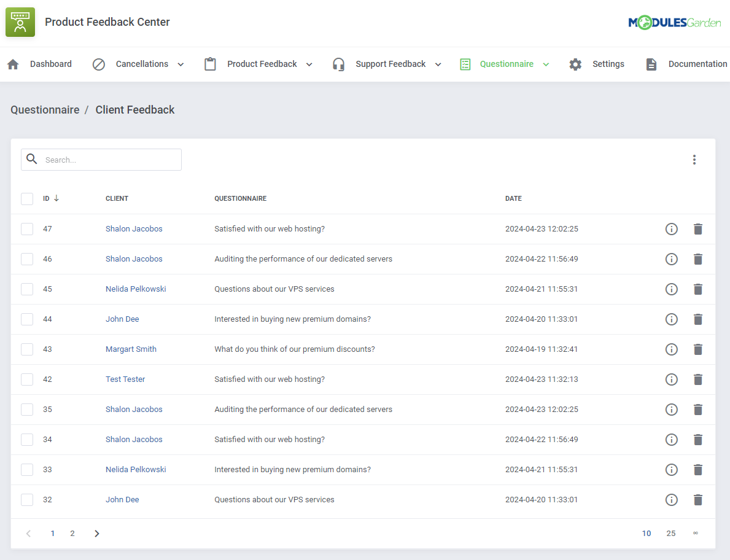
Task: Delete feedback entry ID 46
Action: click(698, 259)
